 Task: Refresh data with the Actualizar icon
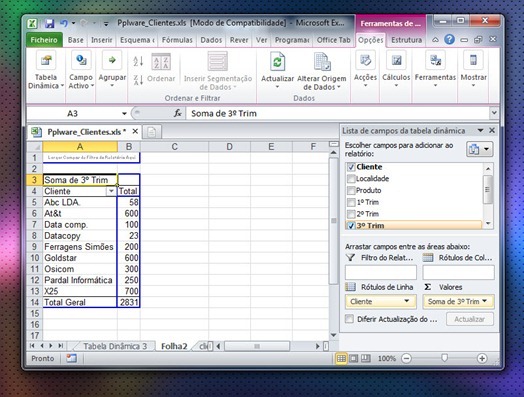tap(277, 62)
